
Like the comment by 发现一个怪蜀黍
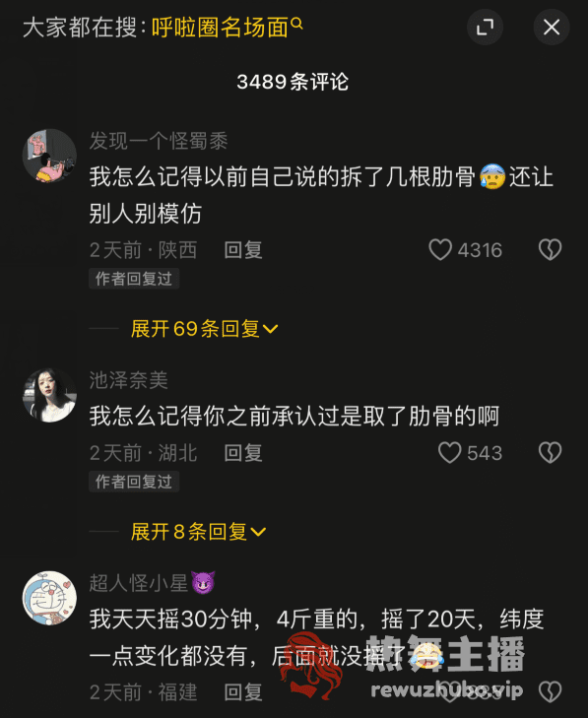click(x=440, y=250)
